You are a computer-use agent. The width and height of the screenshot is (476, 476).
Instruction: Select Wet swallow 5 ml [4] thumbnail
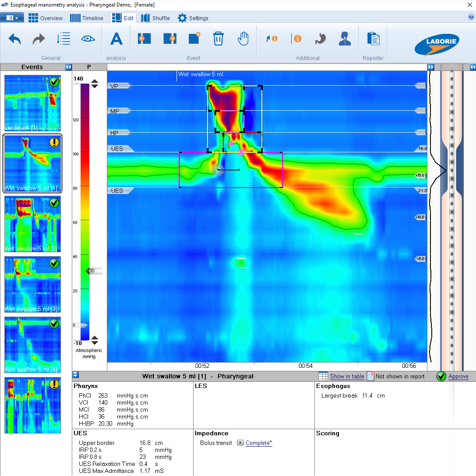click(32, 345)
